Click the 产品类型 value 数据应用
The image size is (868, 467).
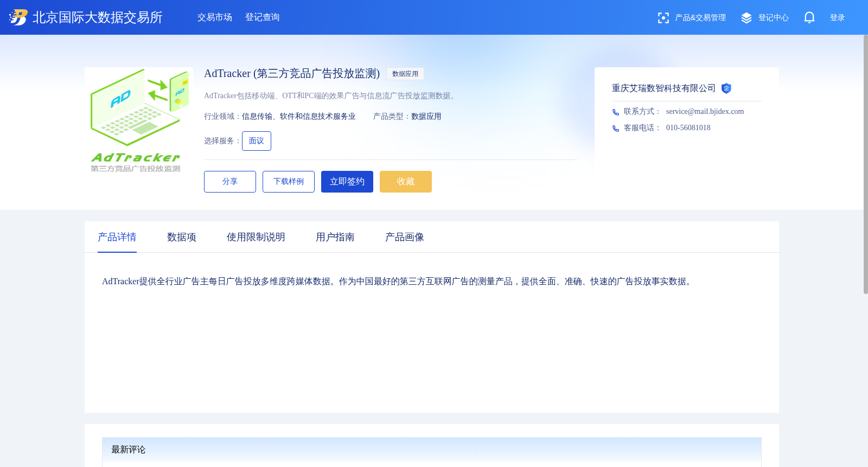(x=426, y=117)
